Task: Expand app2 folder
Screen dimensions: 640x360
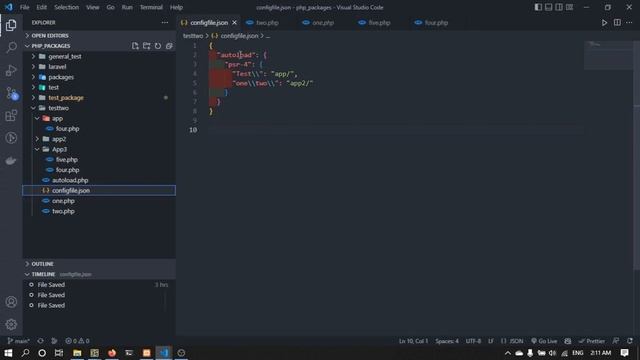Action: pos(99,139)
